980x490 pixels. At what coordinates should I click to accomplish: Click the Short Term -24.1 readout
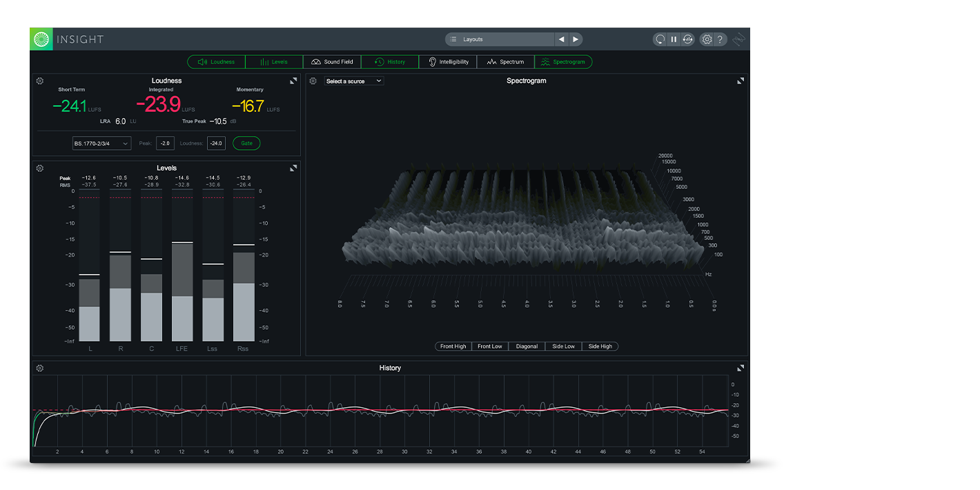click(x=77, y=106)
